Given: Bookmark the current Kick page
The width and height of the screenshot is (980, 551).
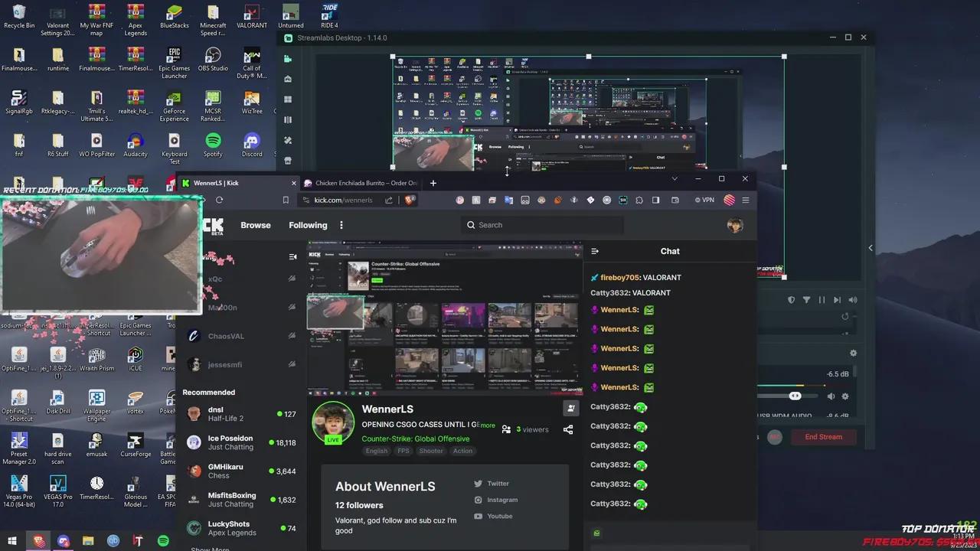Looking at the screenshot, I should click(x=286, y=200).
